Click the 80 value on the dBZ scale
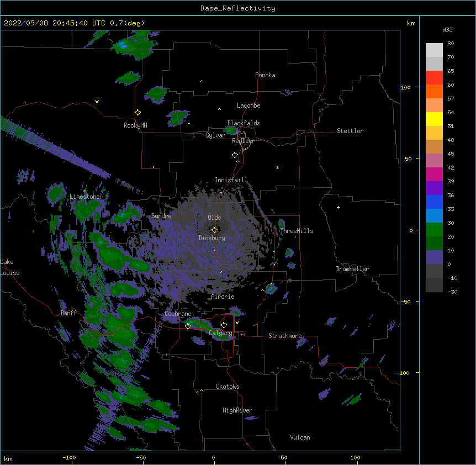Image resolution: width=476 pixels, height=465 pixels. pos(451,43)
